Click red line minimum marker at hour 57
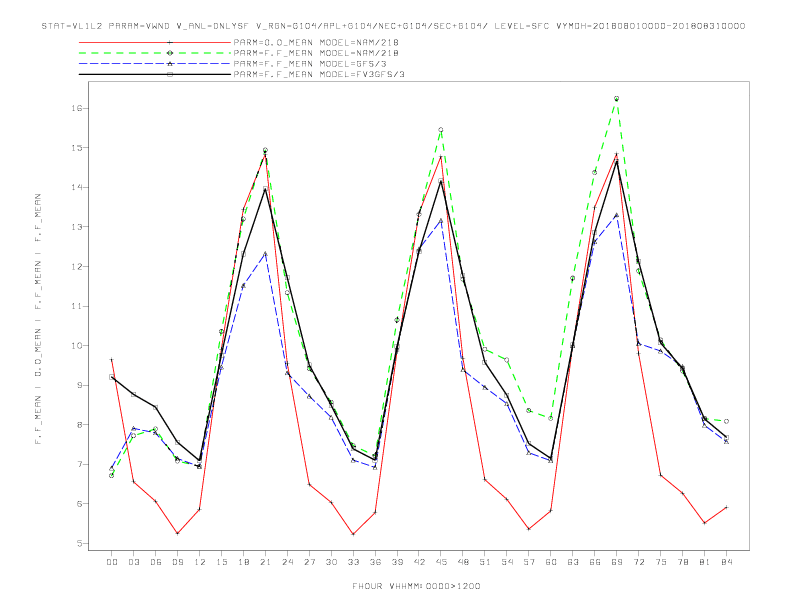 click(x=529, y=529)
